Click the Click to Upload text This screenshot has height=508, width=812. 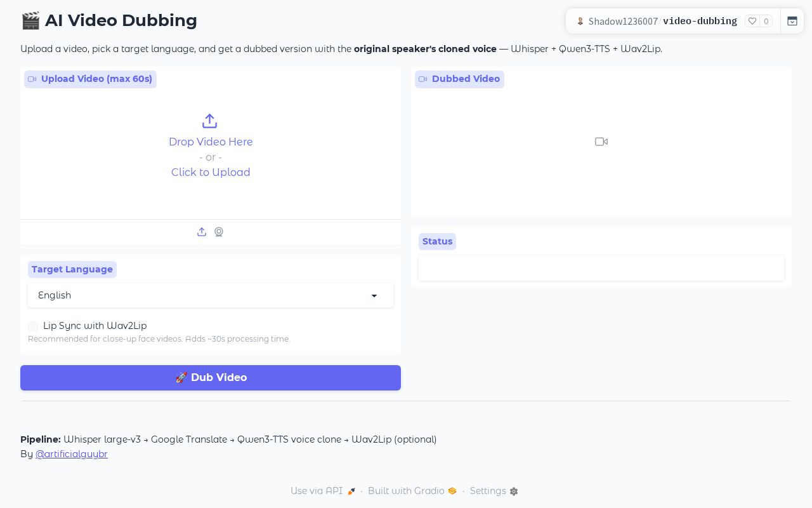pyautogui.click(x=211, y=172)
